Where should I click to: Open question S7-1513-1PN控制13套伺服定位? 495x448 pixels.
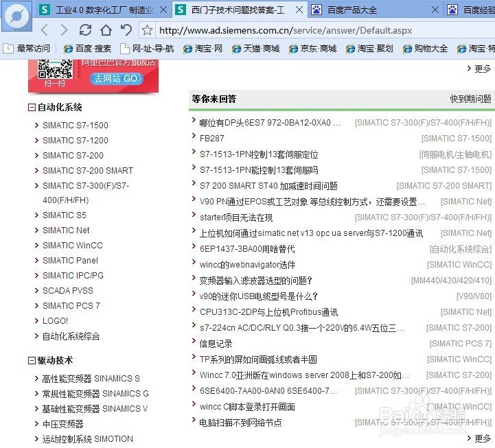coord(259,154)
